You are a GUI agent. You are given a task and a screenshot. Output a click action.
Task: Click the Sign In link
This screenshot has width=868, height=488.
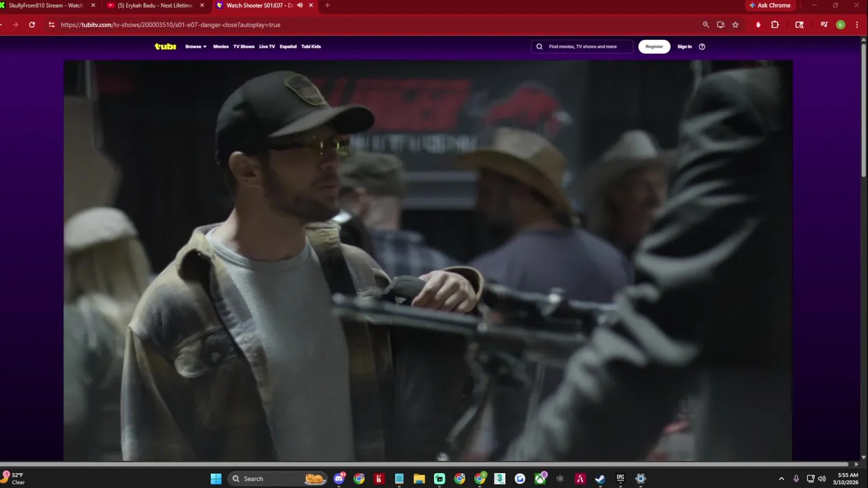[x=685, y=47]
